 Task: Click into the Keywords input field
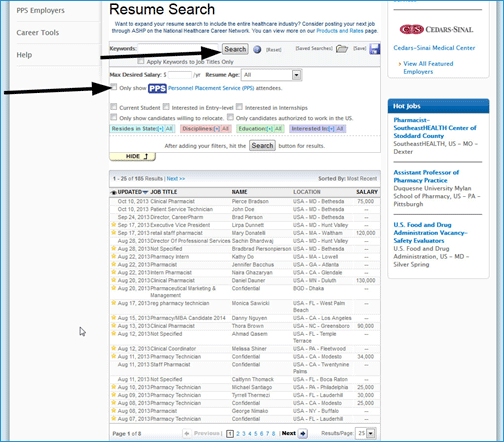[x=178, y=49]
